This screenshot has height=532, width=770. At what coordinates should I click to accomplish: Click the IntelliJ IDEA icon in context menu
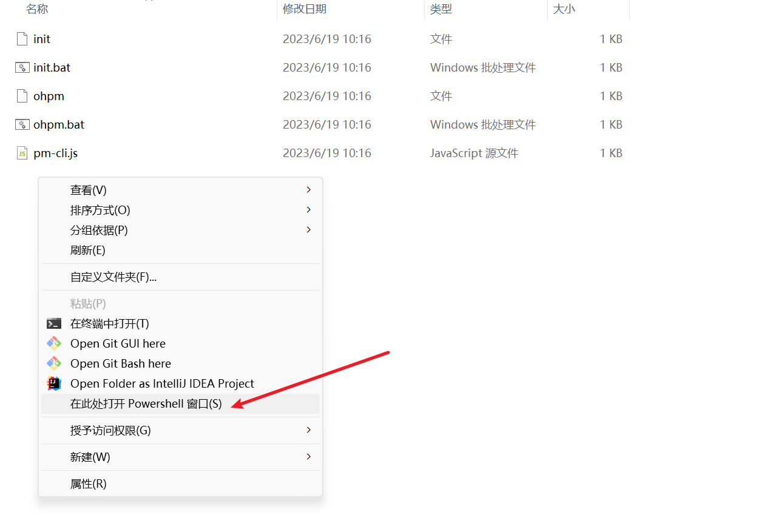coord(54,383)
